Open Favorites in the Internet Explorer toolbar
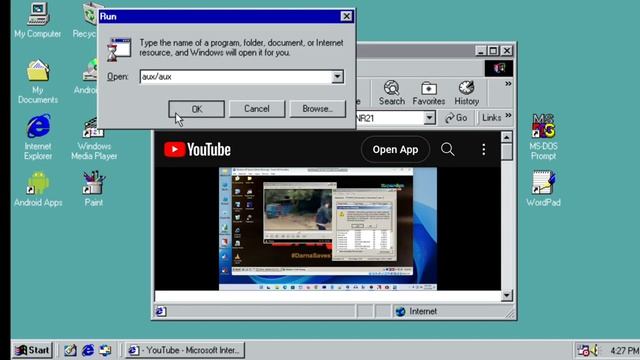The width and height of the screenshot is (640, 360). [429, 93]
